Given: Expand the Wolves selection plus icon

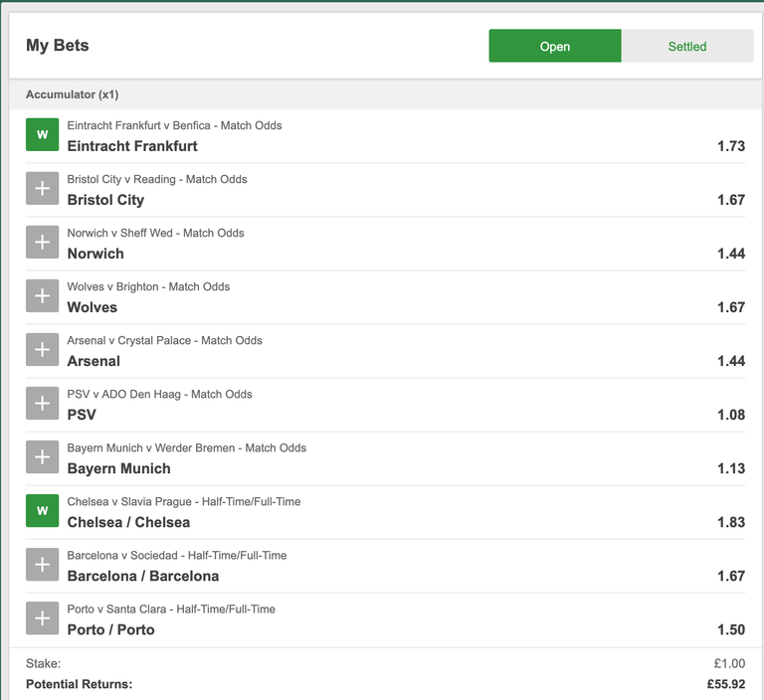Looking at the screenshot, I should [43, 295].
